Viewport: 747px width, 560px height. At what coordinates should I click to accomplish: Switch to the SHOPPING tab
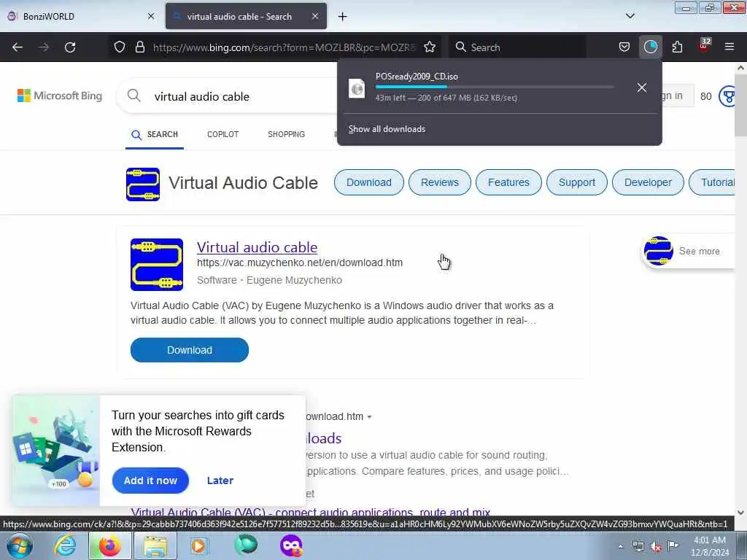point(286,134)
